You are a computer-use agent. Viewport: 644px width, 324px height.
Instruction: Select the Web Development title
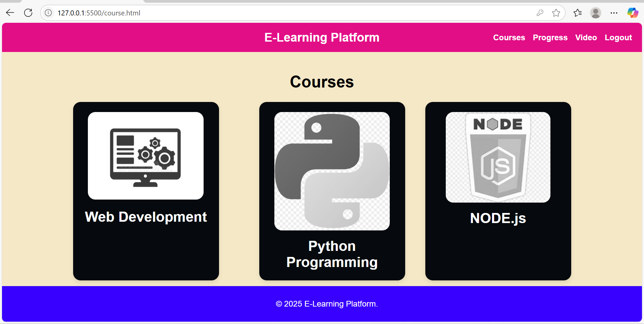point(146,217)
